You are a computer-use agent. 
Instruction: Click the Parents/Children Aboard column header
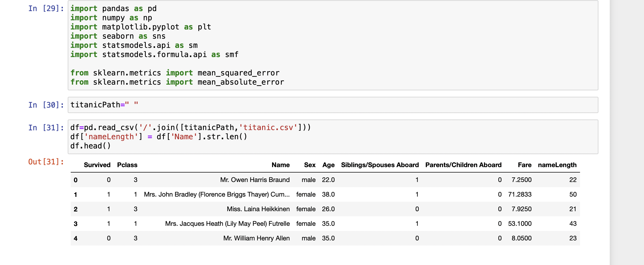pyautogui.click(x=463, y=165)
